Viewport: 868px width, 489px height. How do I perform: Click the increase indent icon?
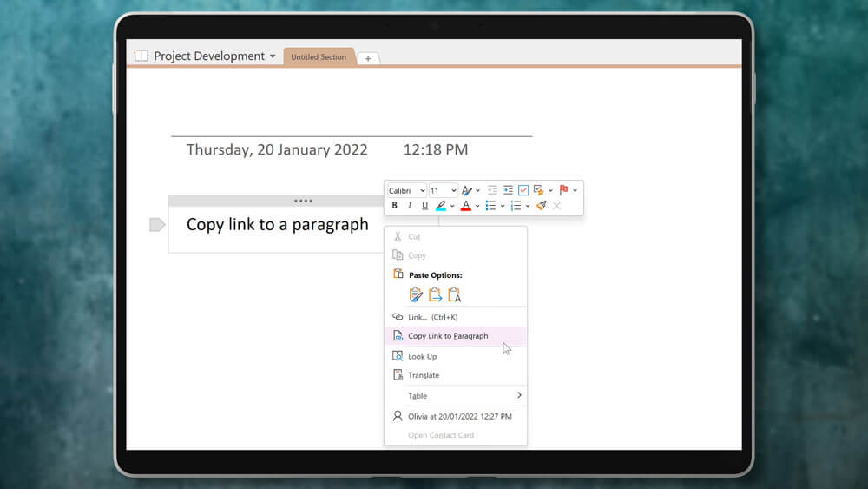click(x=508, y=190)
